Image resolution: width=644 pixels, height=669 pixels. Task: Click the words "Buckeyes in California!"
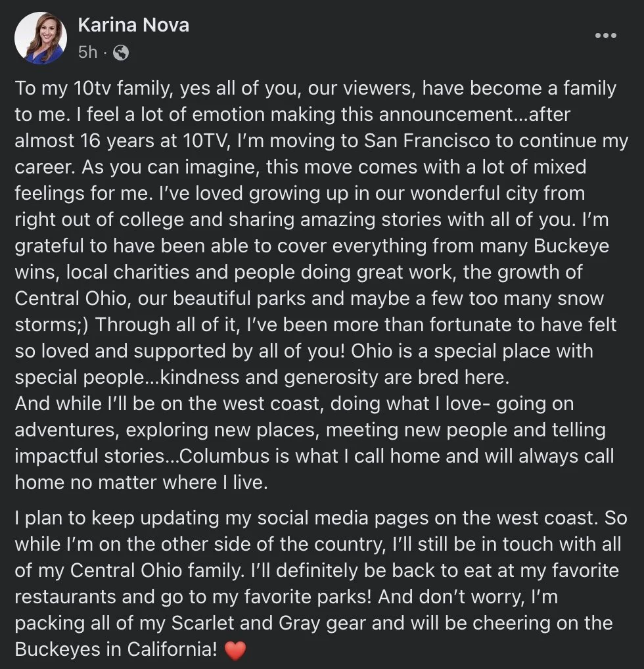[116, 649]
